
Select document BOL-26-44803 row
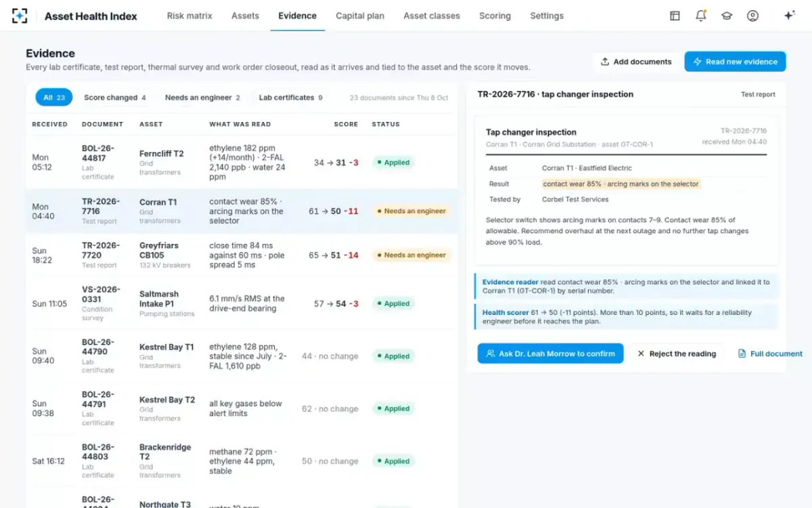[242, 461]
